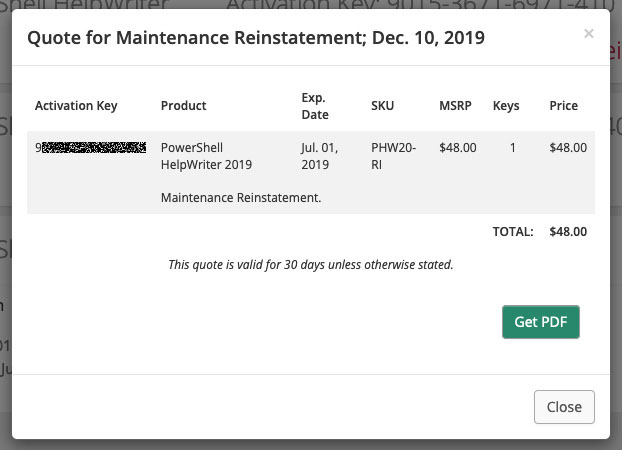The width and height of the screenshot is (622, 450).
Task: Click the Get PDF button
Action: click(x=541, y=322)
